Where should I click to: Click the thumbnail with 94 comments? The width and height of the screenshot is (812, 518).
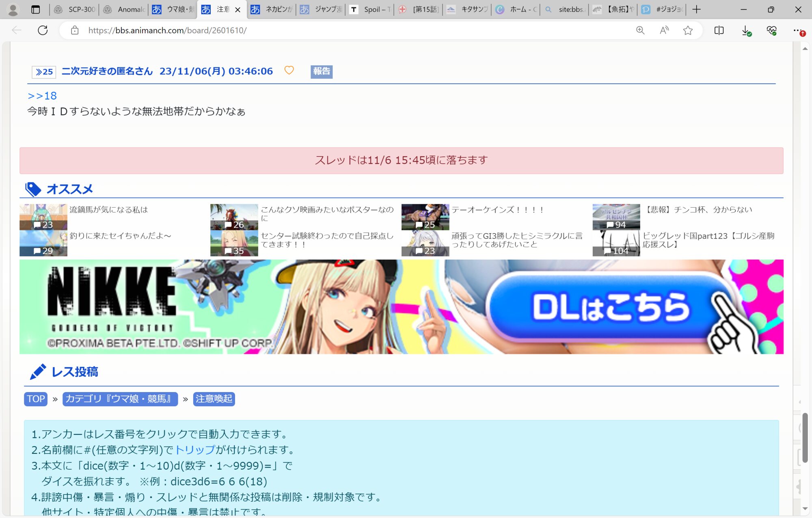[x=616, y=217]
